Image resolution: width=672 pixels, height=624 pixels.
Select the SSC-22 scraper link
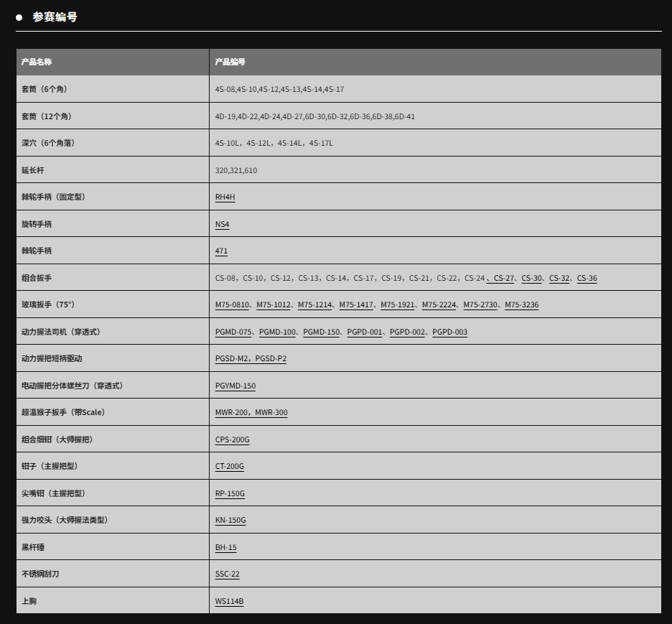pos(227,574)
